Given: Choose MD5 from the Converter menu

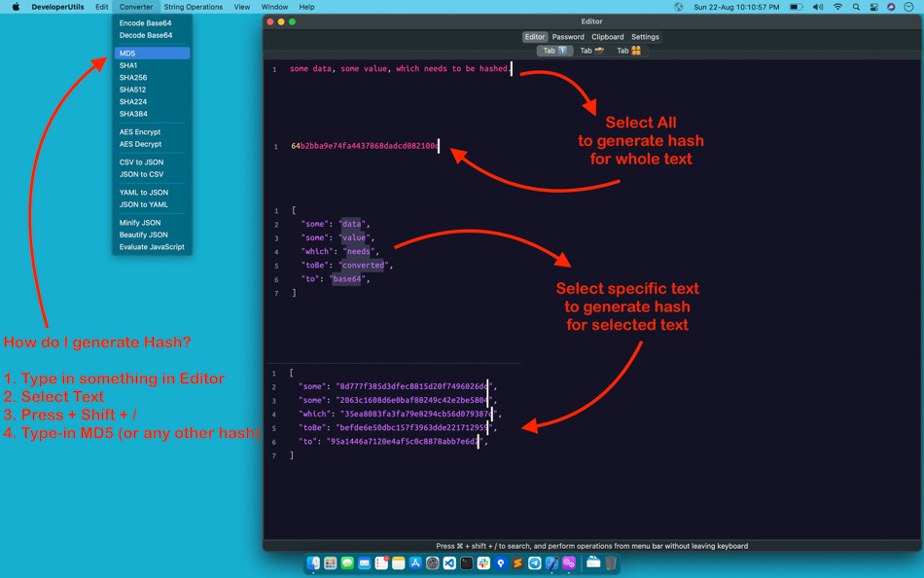Looking at the screenshot, I should coord(152,54).
